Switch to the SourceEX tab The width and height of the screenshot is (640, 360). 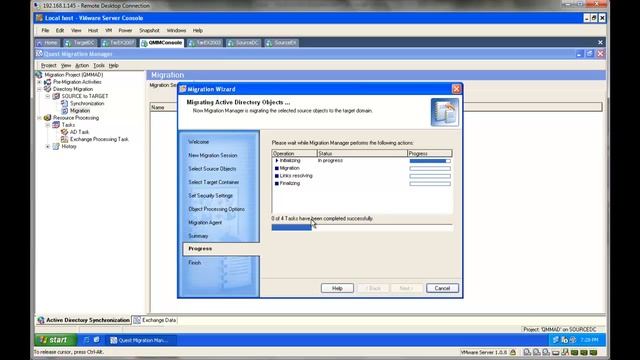pyautogui.click(x=281, y=43)
